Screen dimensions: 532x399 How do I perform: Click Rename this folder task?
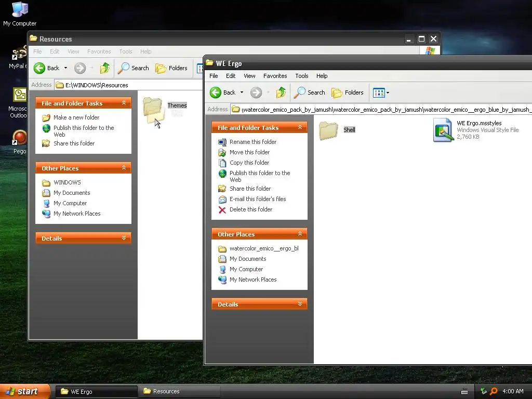click(x=253, y=142)
